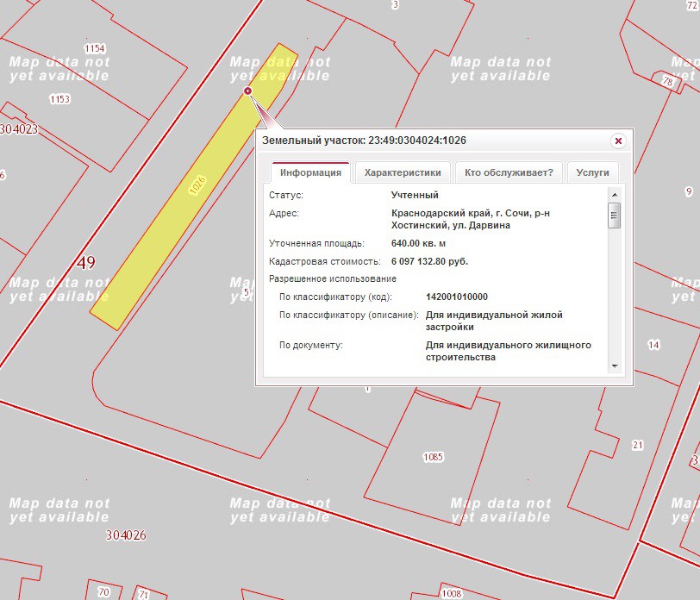Click the parcel label 14
Image resolution: width=700 pixels, height=600 pixels.
click(x=653, y=345)
